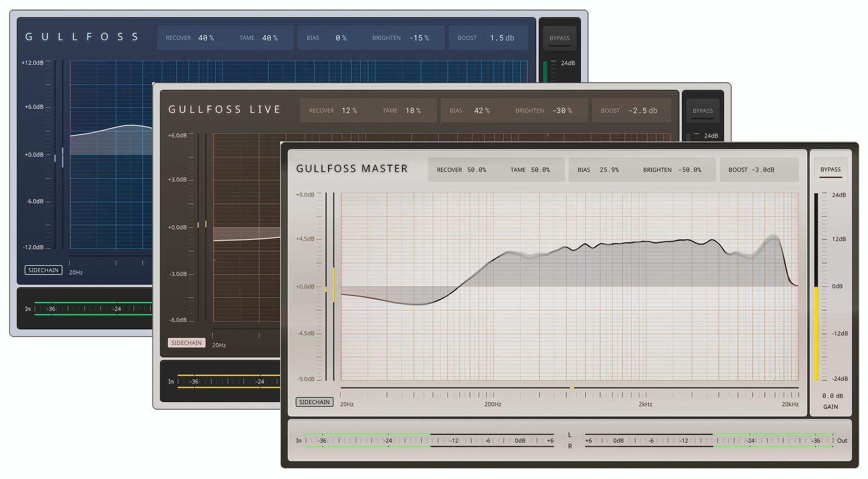Click the GULLFOSS LIVE title text
Screen dimensions: 868x479
click(224, 109)
